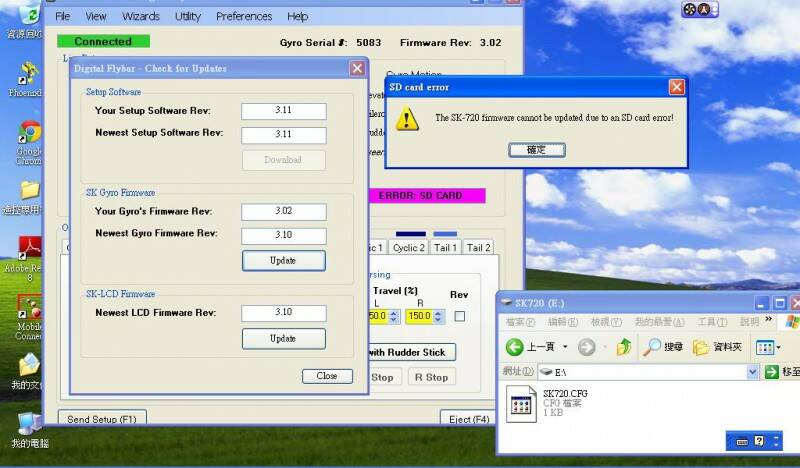The width and height of the screenshot is (800, 468).
Task: Click the ERROR: SD CARD status label
Action: click(x=427, y=195)
